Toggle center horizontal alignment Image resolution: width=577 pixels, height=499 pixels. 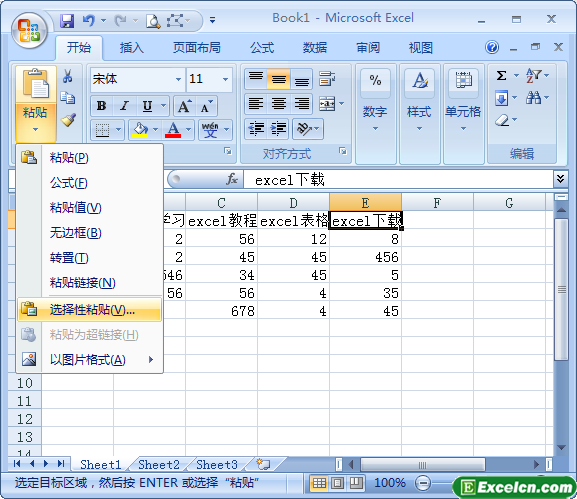pos(279,104)
